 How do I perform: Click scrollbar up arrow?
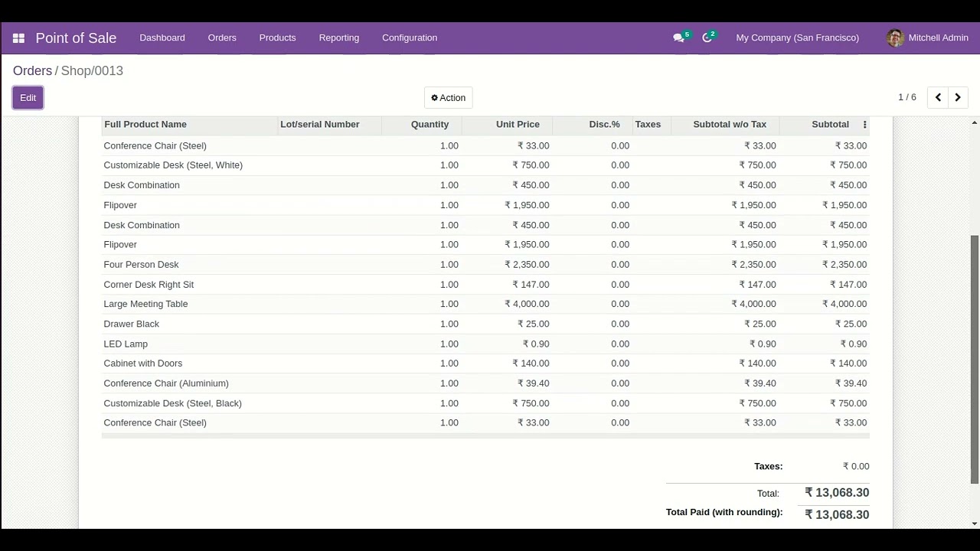(x=975, y=122)
